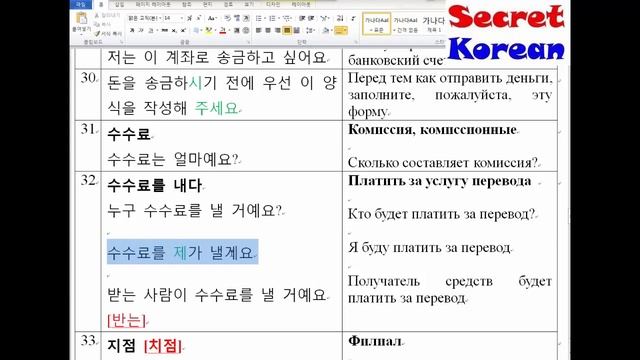Open the blue File tab
This screenshot has width=640, height=360.
click(x=80, y=4)
